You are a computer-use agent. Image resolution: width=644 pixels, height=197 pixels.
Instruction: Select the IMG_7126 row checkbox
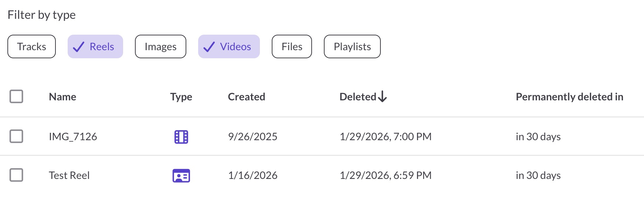pyautogui.click(x=16, y=136)
